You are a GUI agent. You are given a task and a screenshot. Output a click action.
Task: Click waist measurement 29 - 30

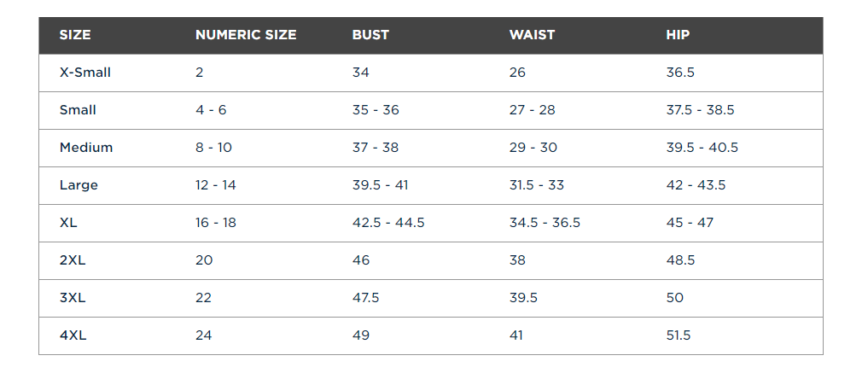pyautogui.click(x=533, y=148)
